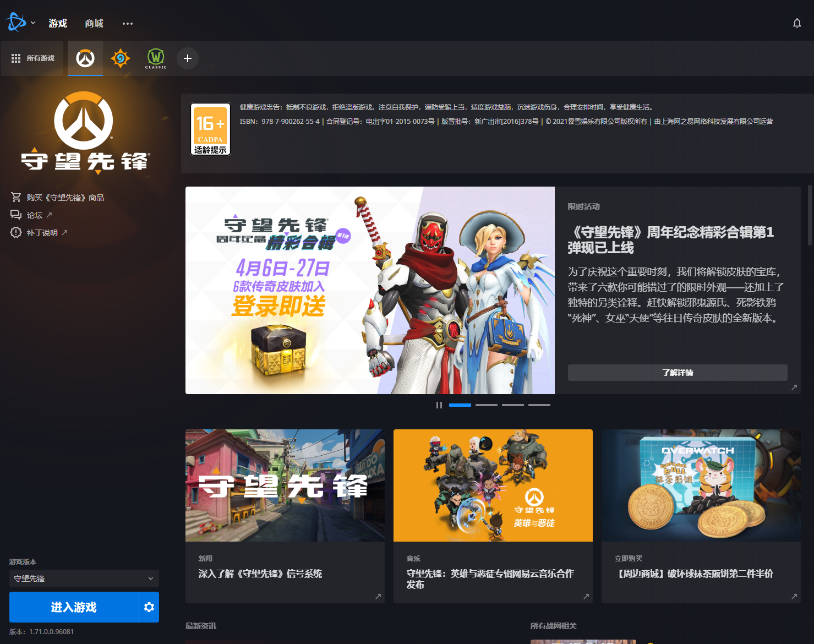This screenshot has height=644, width=814.
Task: Open the three-dot more menu
Action: pos(128,23)
